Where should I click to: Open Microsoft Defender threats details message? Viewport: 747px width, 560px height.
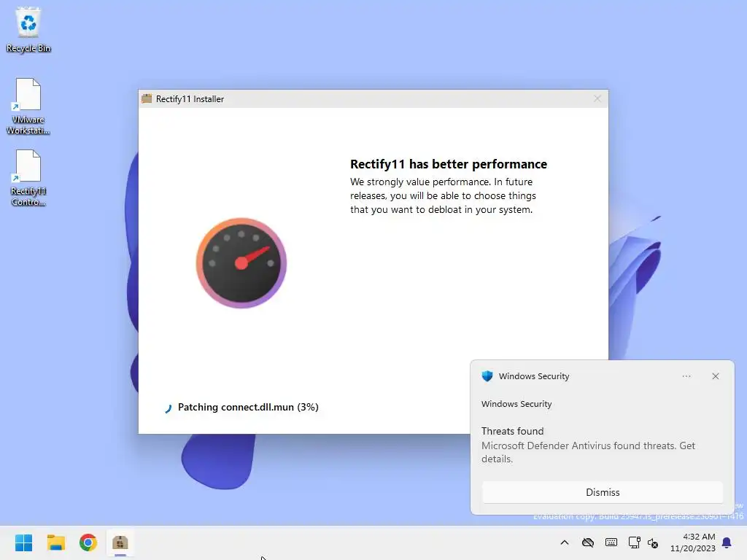tap(589, 452)
